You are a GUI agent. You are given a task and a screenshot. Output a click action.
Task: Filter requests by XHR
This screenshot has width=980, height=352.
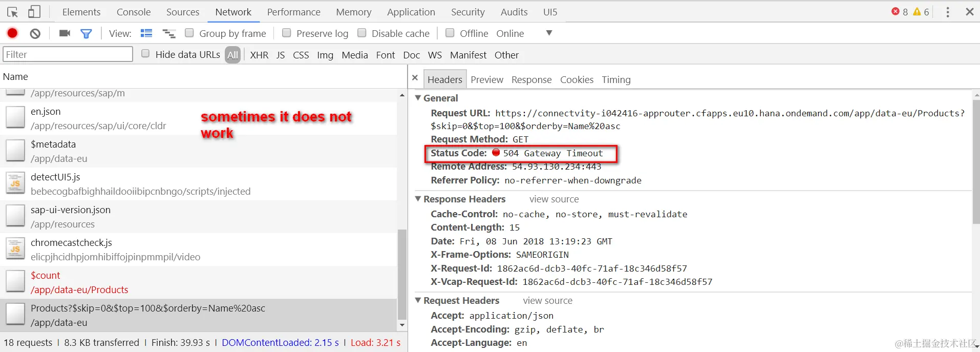coord(259,55)
